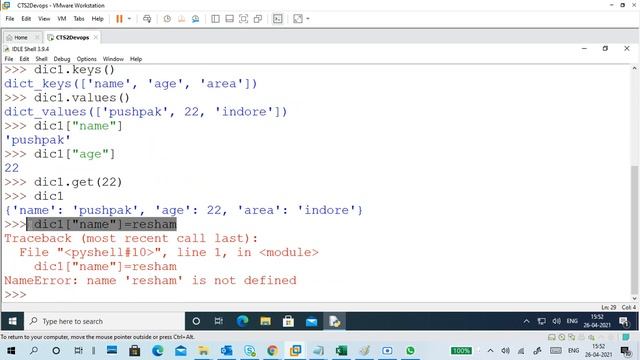The width and height of the screenshot is (640, 360).
Task: Expand host system tray hidden icons
Action: [491, 351]
